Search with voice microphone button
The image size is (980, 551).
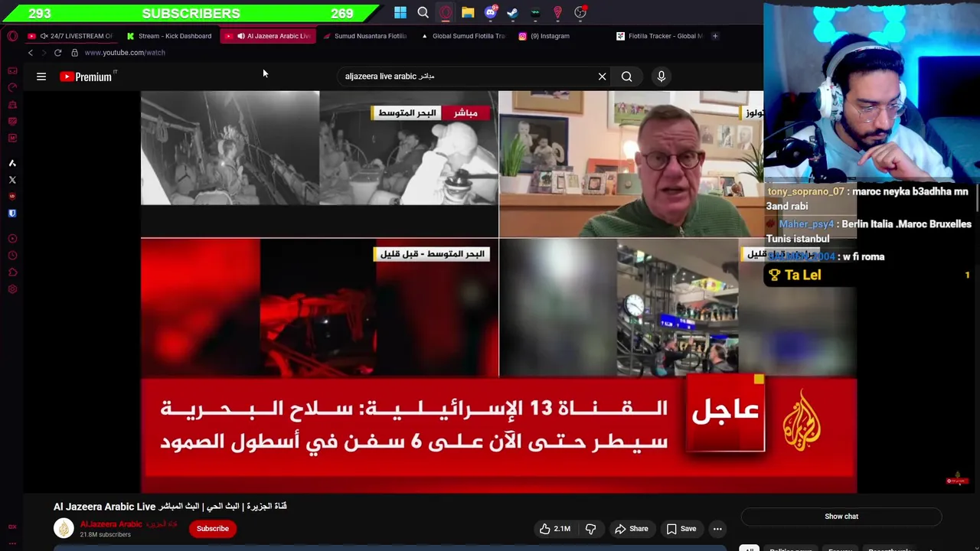661,77
